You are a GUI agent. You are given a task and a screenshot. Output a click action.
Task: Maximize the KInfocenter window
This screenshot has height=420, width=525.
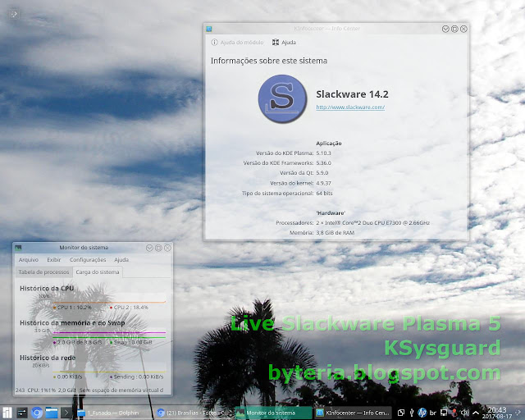pos(454,29)
